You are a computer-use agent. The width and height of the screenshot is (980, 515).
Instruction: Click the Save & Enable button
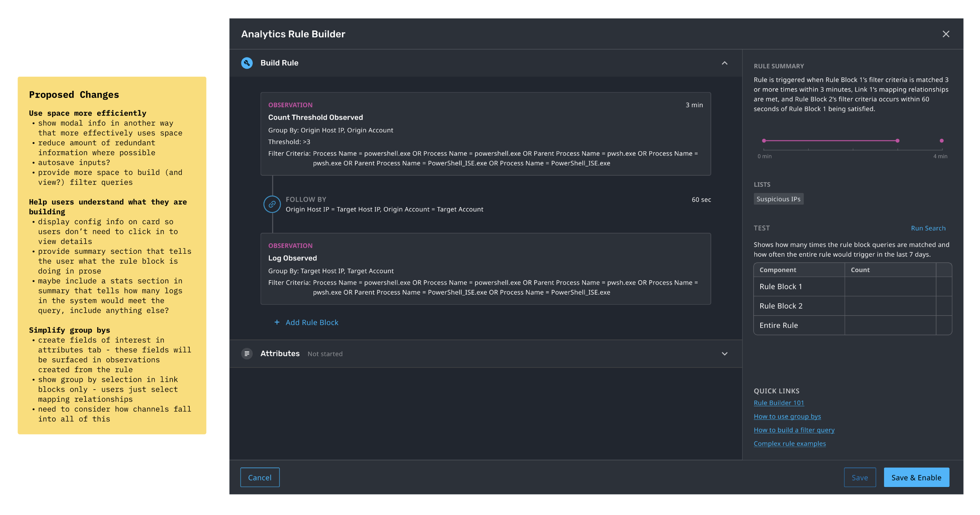pyautogui.click(x=917, y=477)
